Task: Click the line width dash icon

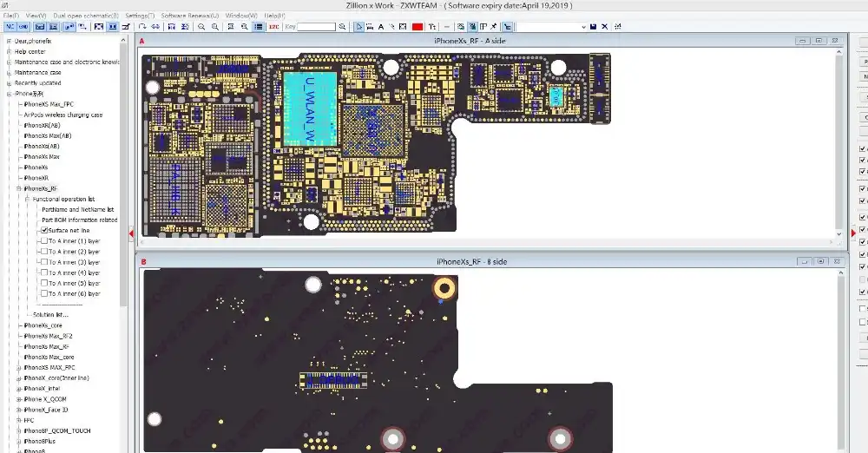Action: [447, 27]
